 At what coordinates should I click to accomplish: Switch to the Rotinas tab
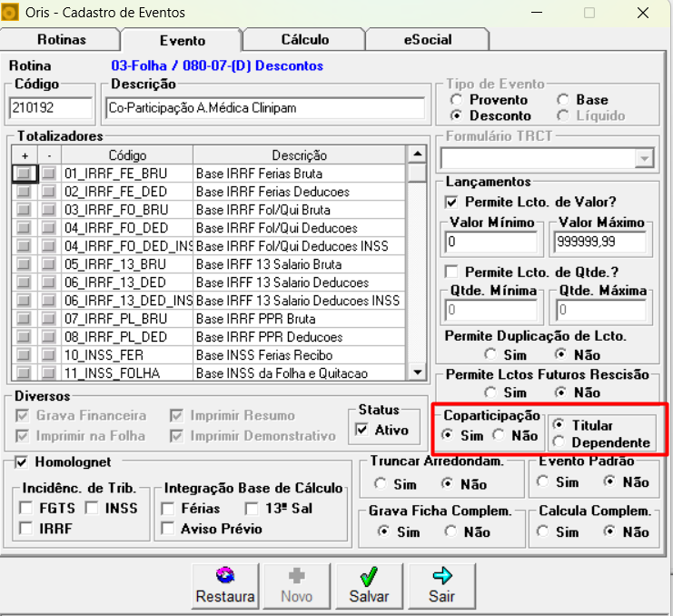[62, 39]
